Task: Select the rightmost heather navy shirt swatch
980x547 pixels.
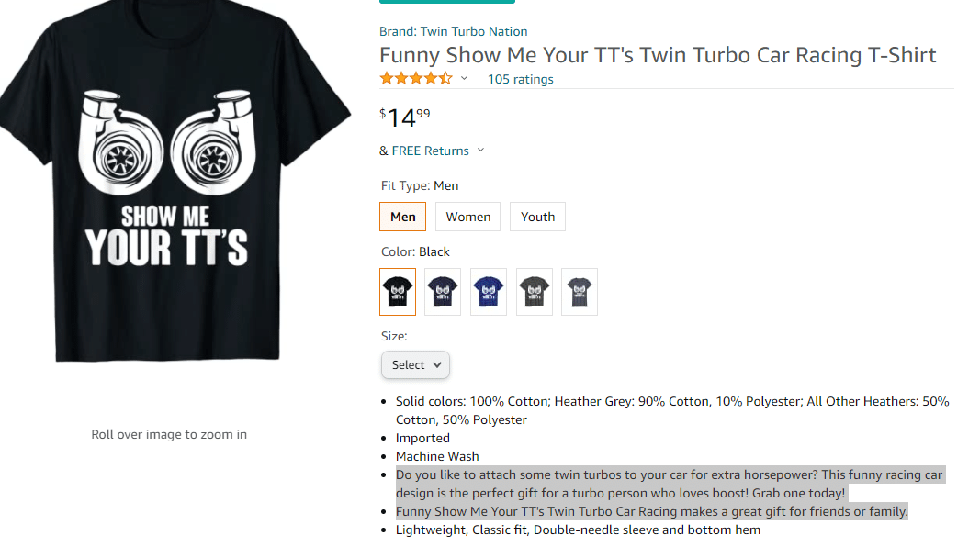Action: point(579,290)
